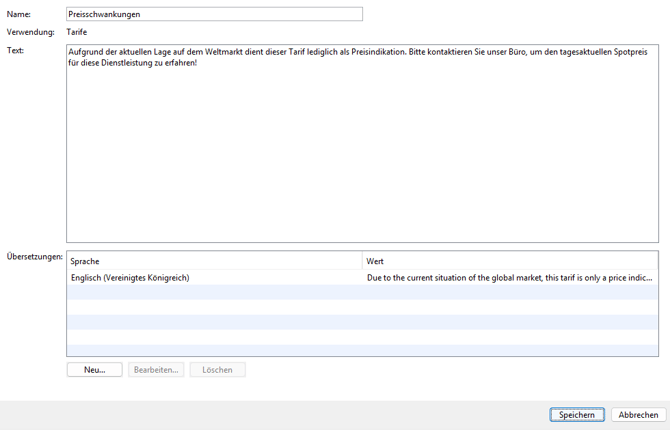This screenshot has height=430, width=670.
Task: Click the Übersetzungen: label
Action: tap(35, 257)
